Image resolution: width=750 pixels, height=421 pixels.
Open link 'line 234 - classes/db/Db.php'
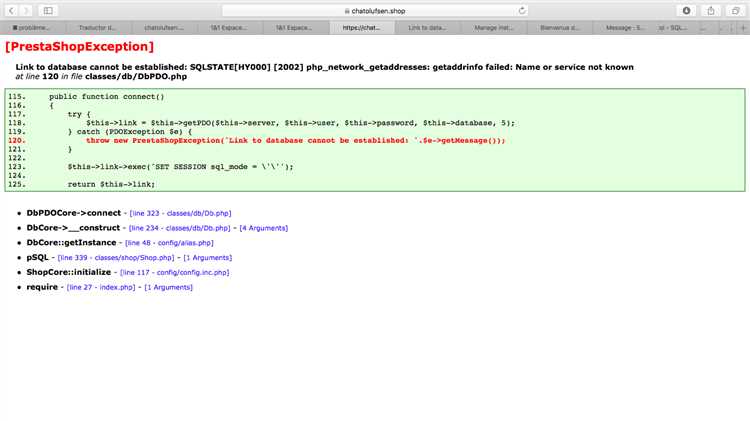click(x=179, y=228)
